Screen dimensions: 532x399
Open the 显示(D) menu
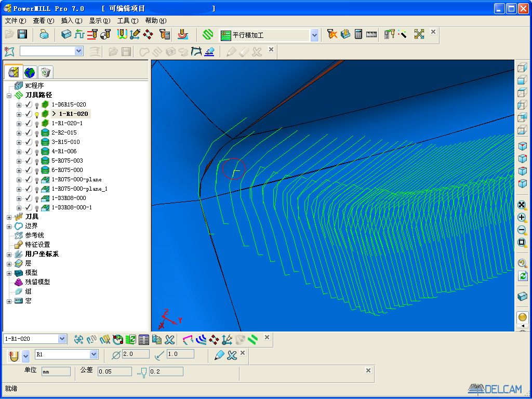pyautogui.click(x=100, y=21)
